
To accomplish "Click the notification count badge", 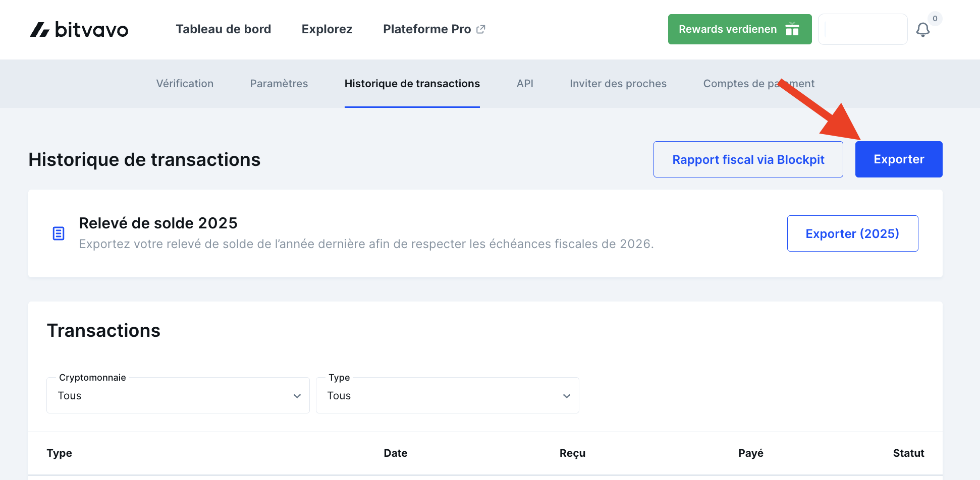I will click(x=935, y=19).
